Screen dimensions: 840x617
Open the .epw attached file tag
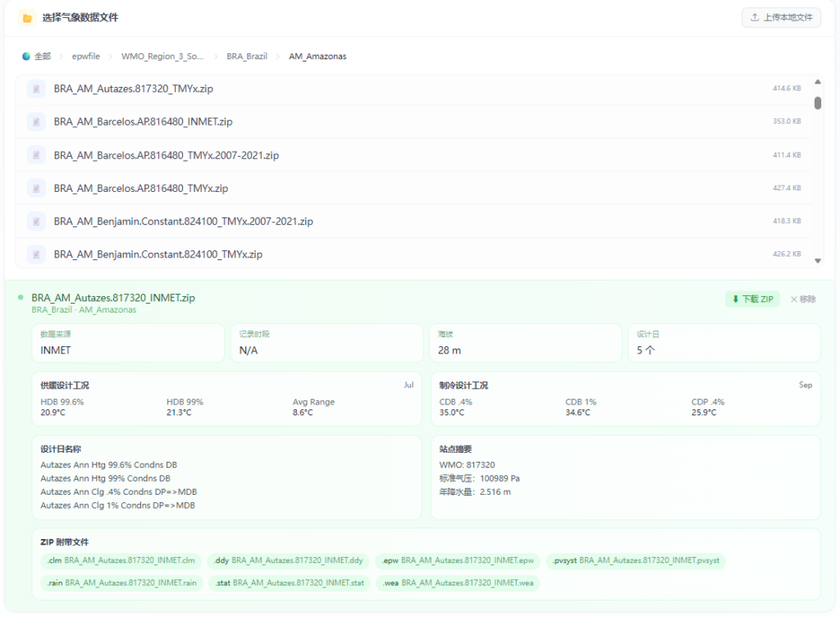[x=458, y=561]
